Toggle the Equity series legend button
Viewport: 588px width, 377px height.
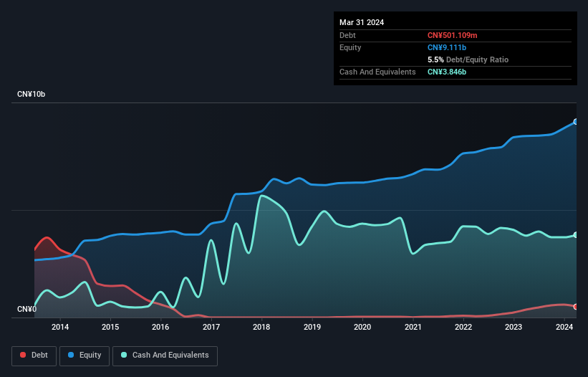85,355
